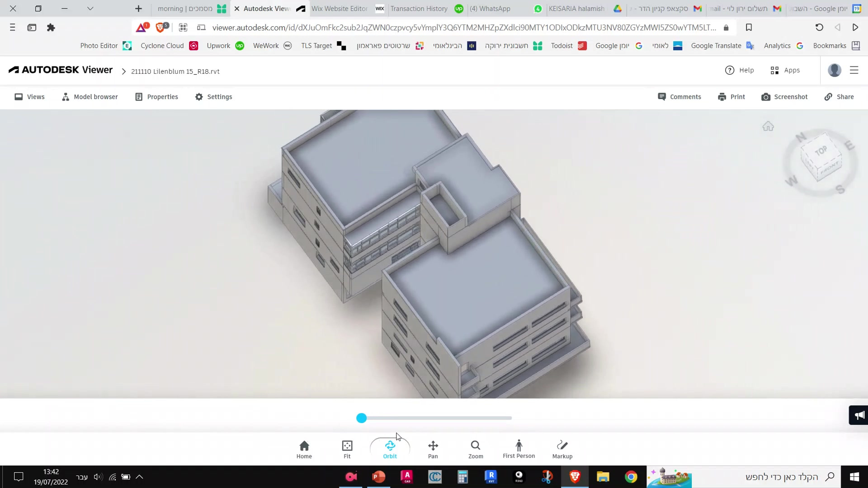The width and height of the screenshot is (868, 488).
Task: Show the Properties panel
Action: 156,97
